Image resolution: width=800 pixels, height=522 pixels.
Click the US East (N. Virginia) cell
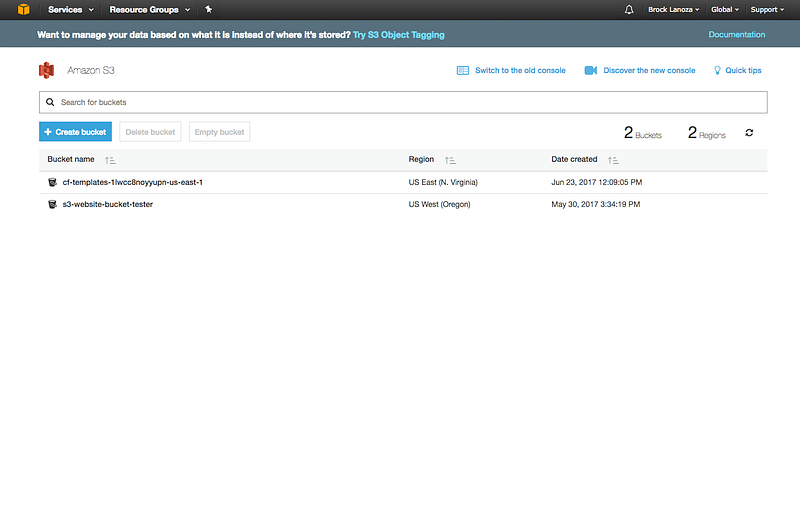tap(443, 182)
